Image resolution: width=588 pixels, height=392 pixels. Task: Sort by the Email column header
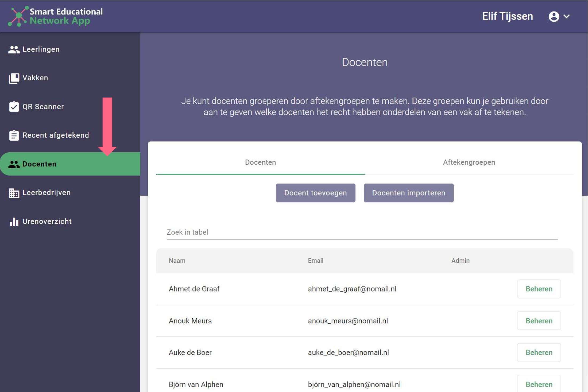click(315, 261)
